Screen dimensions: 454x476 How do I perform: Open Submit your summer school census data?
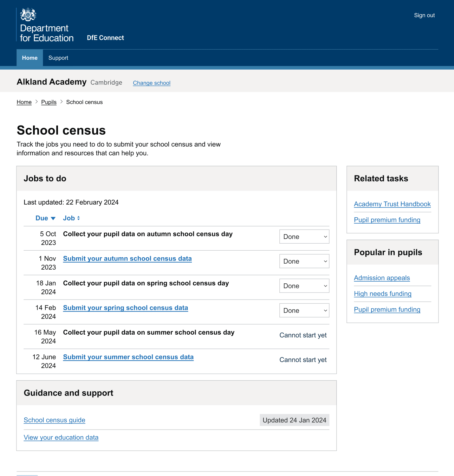click(x=128, y=357)
